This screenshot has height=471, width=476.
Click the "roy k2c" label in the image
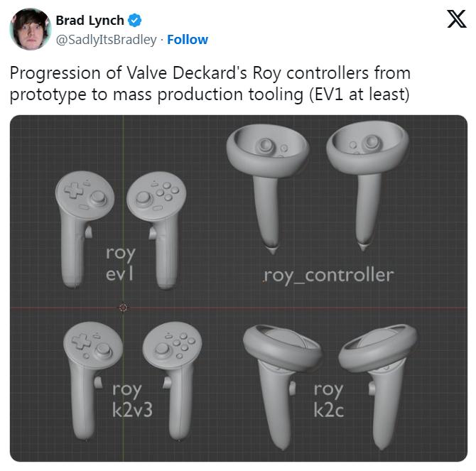click(329, 400)
